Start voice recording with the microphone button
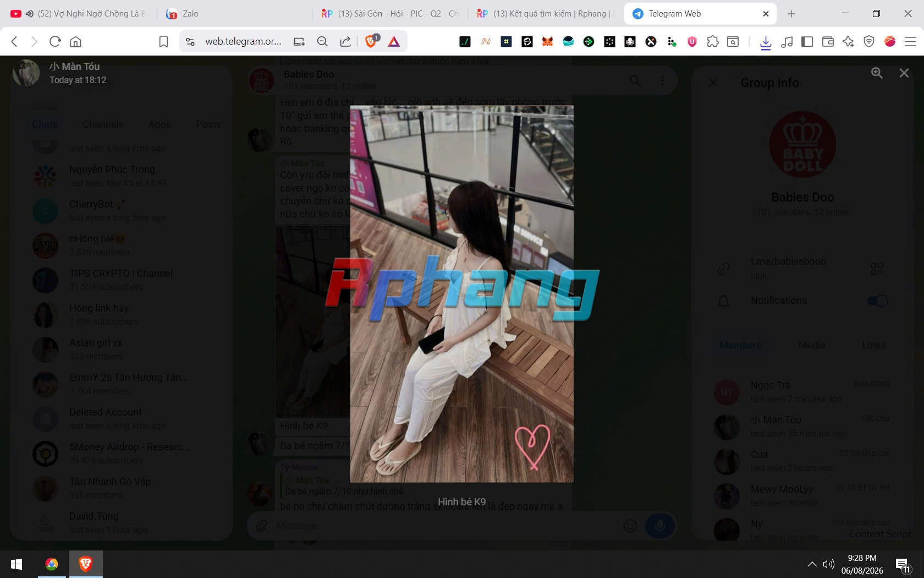924x578 pixels. tap(659, 526)
